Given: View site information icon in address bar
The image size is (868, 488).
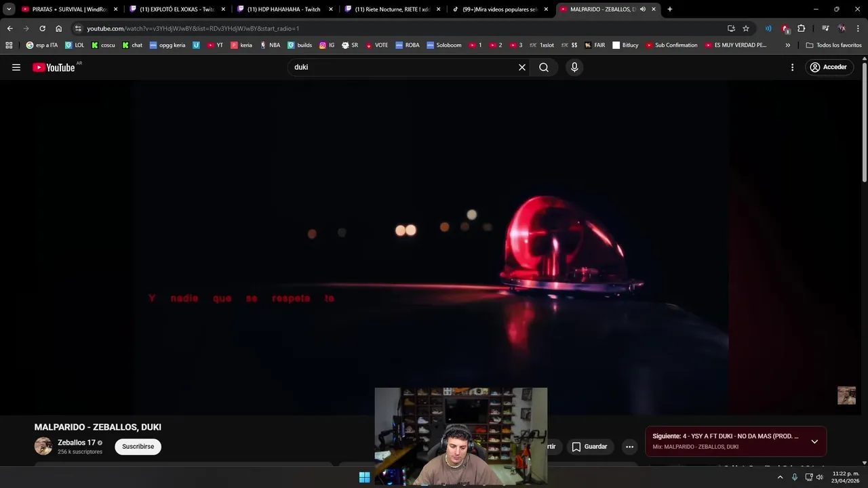Looking at the screenshot, I should click(79, 28).
